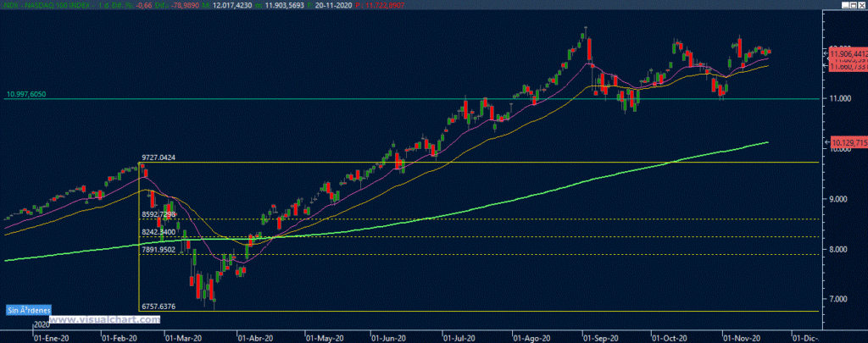Close the chart window

click(862, 5)
